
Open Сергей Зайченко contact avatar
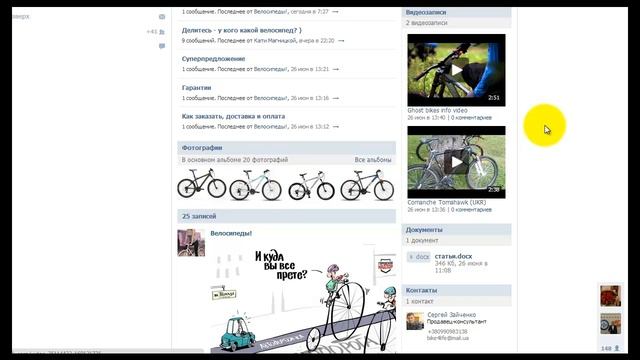[x=415, y=321]
